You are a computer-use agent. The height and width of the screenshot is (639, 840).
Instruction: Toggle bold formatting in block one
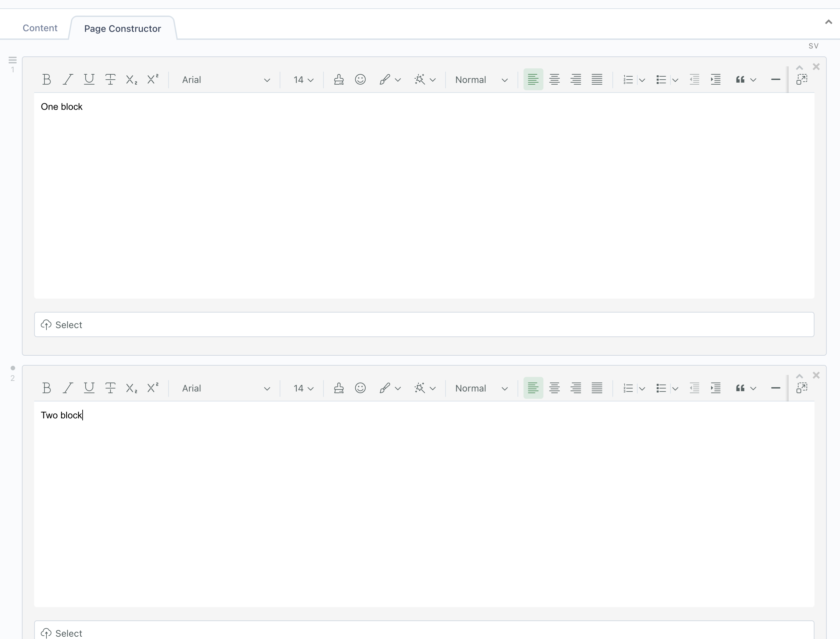point(46,80)
